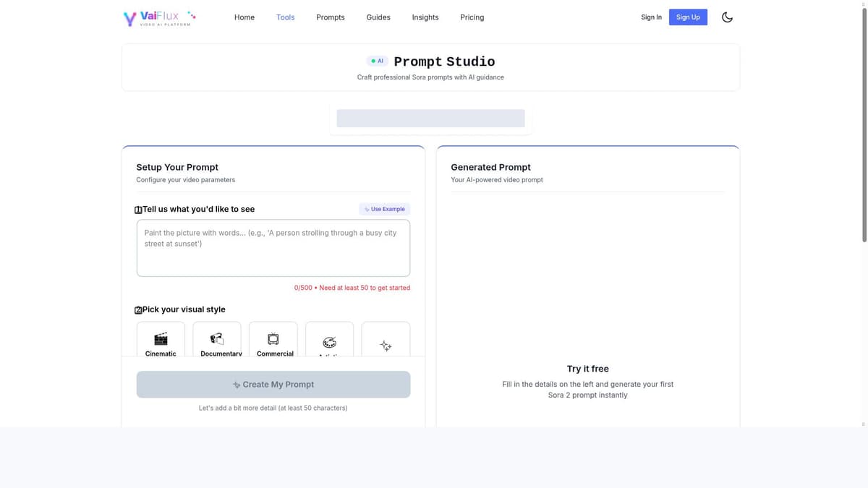Select the Documentary camera style
Viewport: 868px width, 488px height.
tap(217, 340)
